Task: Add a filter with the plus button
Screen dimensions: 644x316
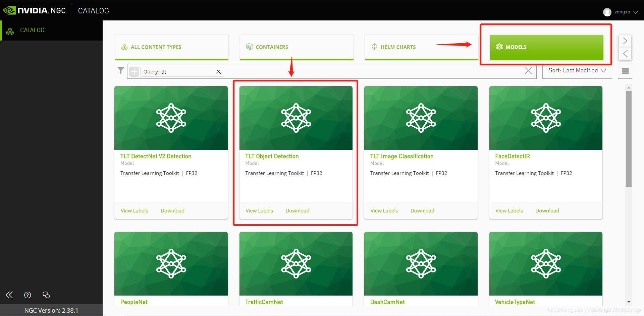Action: tap(134, 71)
